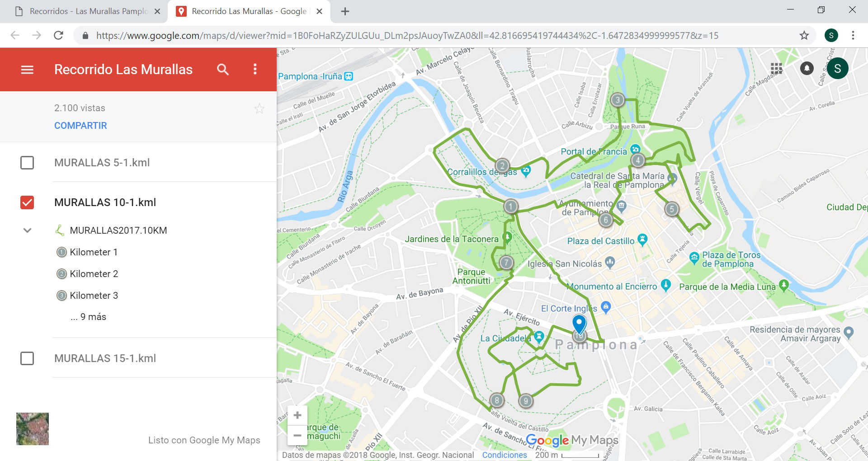Open the three-dot options in red header
The height and width of the screenshot is (461, 868).
pyautogui.click(x=255, y=69)
